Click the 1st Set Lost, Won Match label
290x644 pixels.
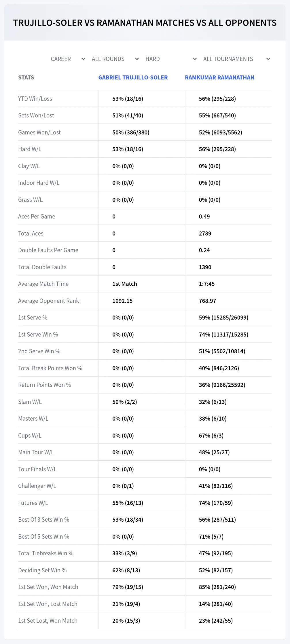point(48,621)
